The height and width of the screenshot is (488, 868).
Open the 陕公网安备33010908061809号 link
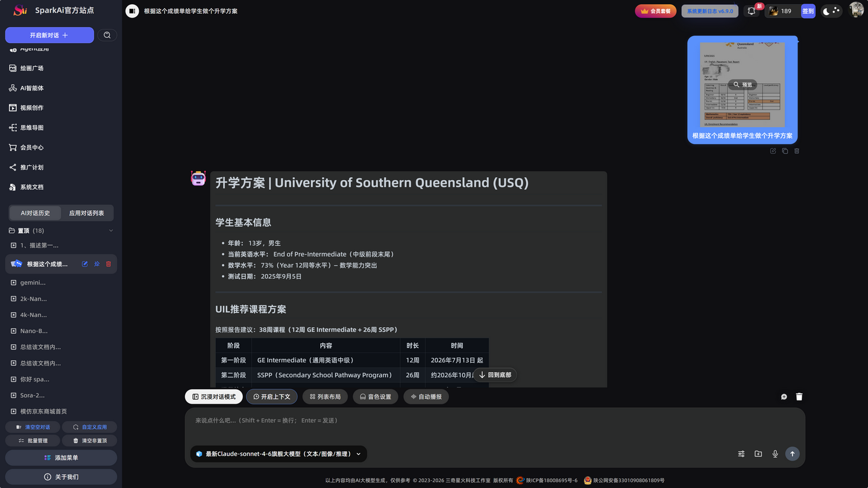pos(629,481)
